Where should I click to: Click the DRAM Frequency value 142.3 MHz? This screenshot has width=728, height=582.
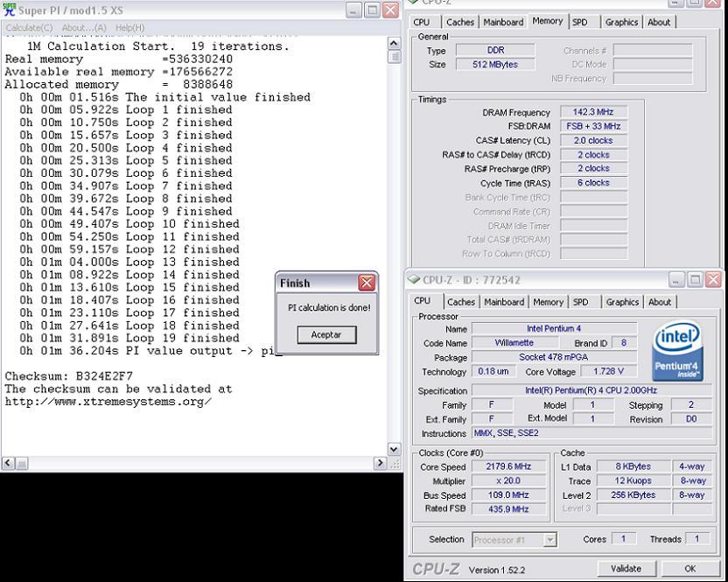coord(593,112)
